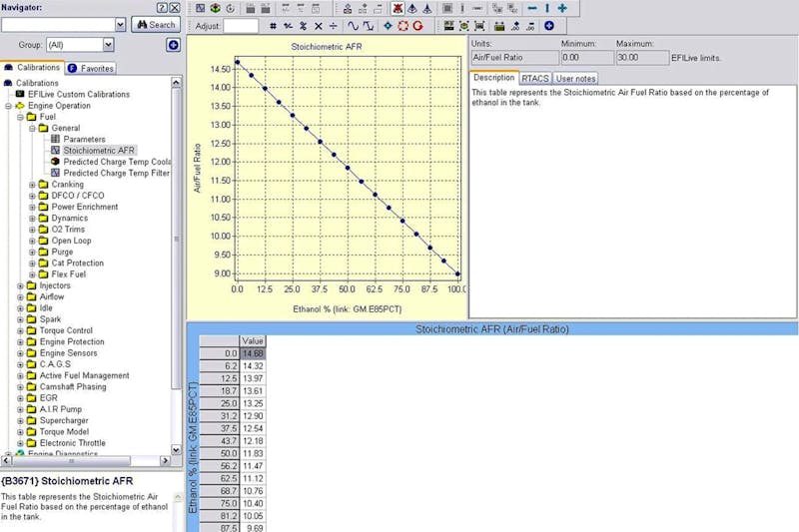Click the Navigator help question mark icon
799x532 pixels.
(162, 7)
